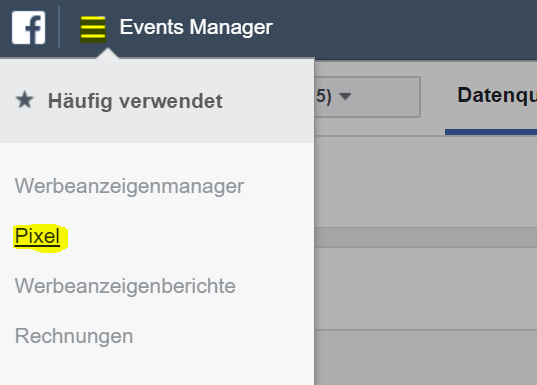Open Werbeanzeigenmanager from the menu
537x385 pixels.
(x=129, y=187)
